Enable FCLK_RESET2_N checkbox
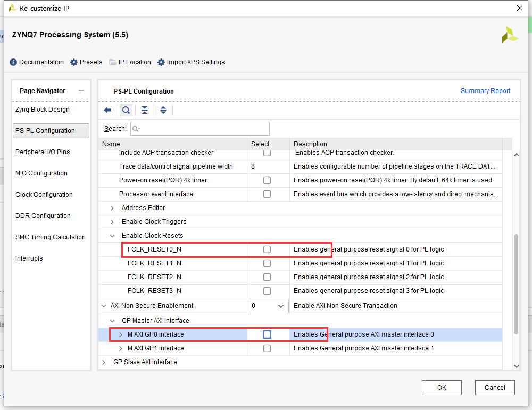The image size is (532, 410). tap(267, 277)
